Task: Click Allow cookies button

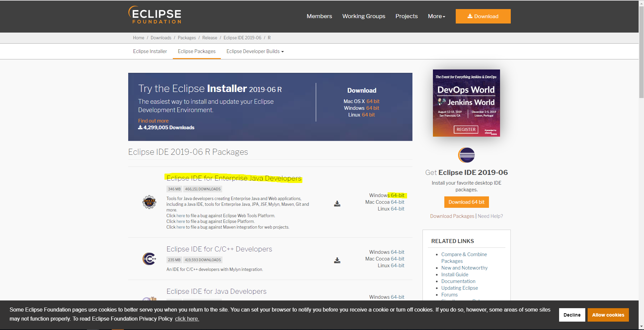Action: click(x=608, y=315)
